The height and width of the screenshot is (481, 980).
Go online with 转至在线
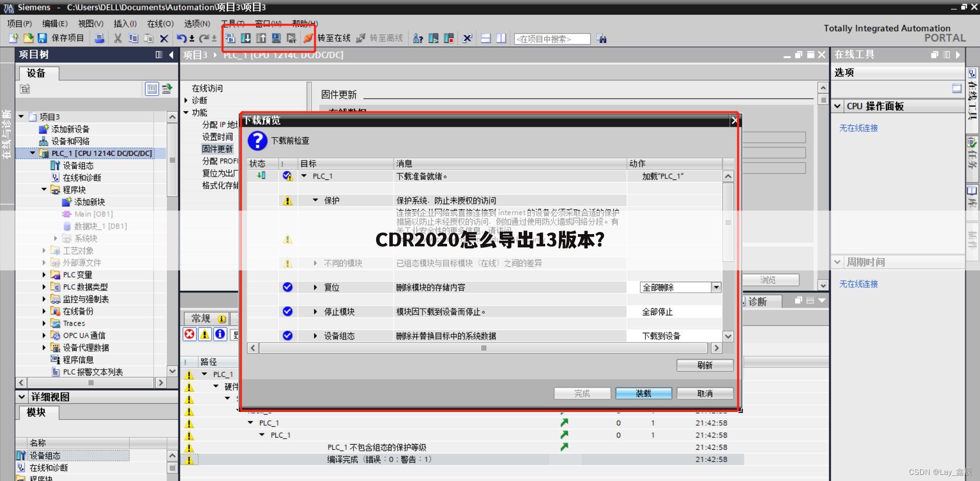[328, 38]
